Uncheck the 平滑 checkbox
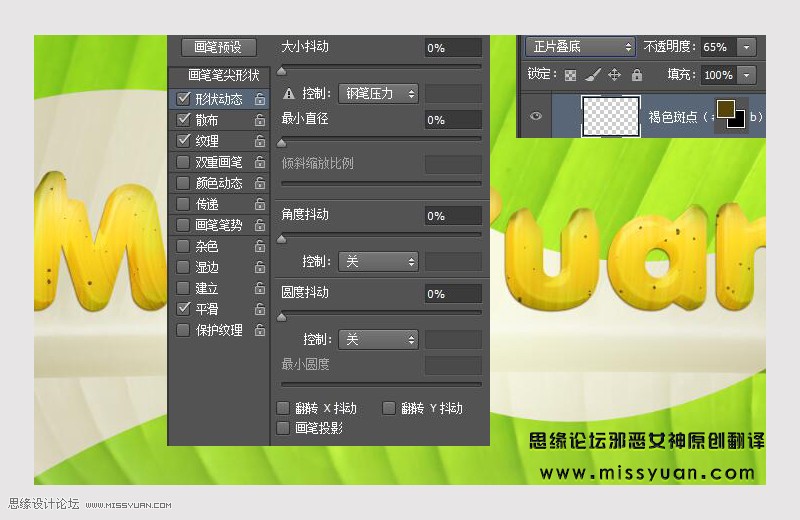800x520 pixels. point(183,309)
